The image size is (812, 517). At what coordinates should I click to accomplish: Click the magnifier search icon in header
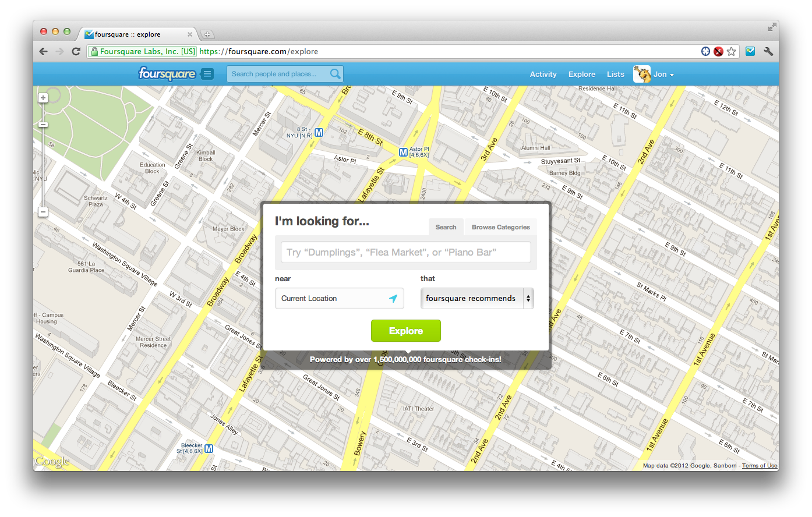[x=335, y=74]
